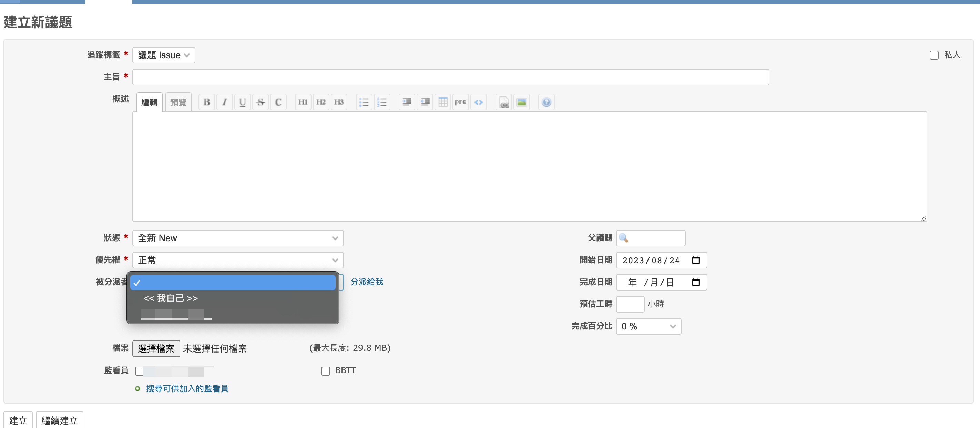
Task: Open 搜尋可供加入的監看員 watcher search link
Action: [x=187, y=388]
